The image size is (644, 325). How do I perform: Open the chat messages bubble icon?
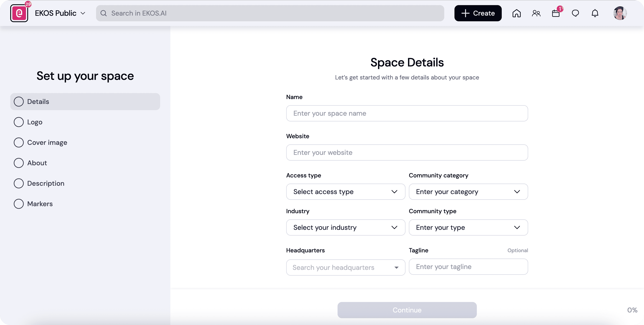point(575,13)
